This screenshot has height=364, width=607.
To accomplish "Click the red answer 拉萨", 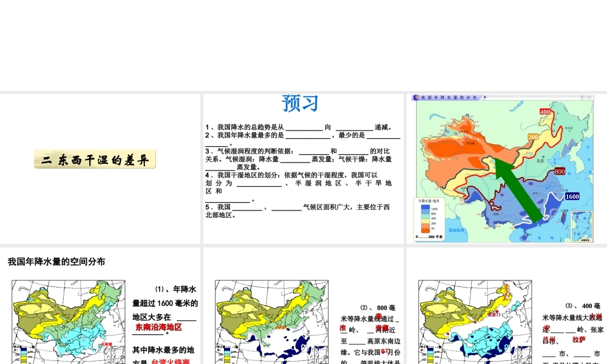I will click(x=578, y=340).
